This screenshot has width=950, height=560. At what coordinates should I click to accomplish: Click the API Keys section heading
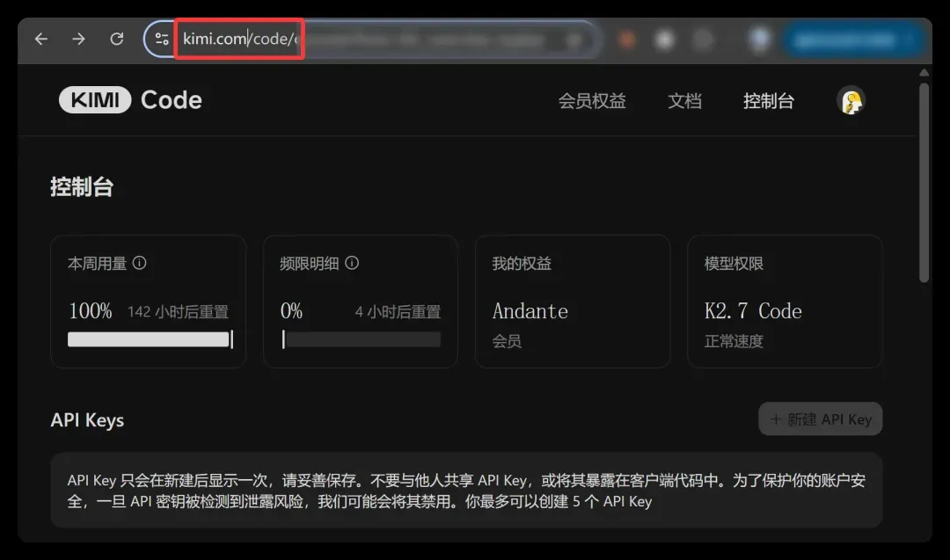[87, 420]
